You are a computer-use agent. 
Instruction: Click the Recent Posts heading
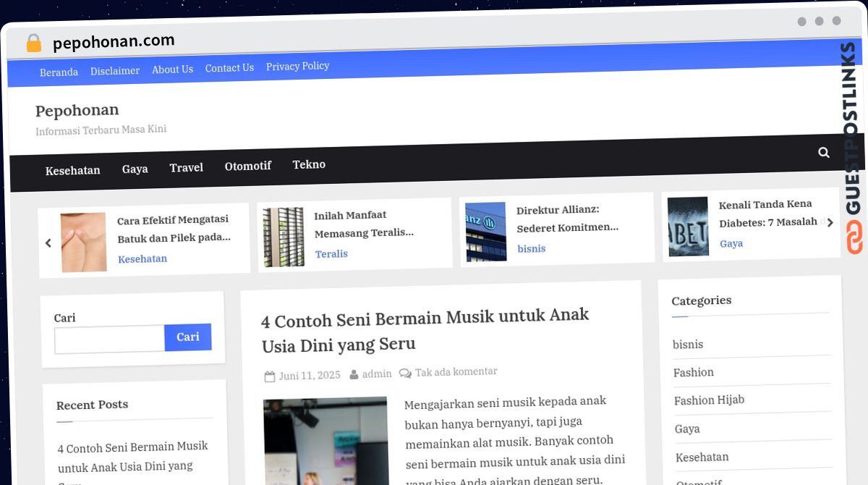(x=93, y=405)
